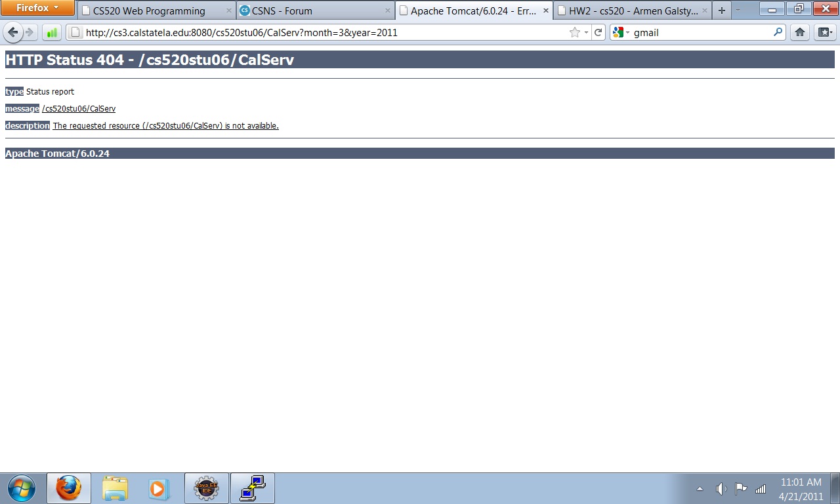Click the 'Apache Tomcat/6.0.24' footer heading
Image resolution: width=840 pixels, height=504 pixels.
tap(57, 154)
